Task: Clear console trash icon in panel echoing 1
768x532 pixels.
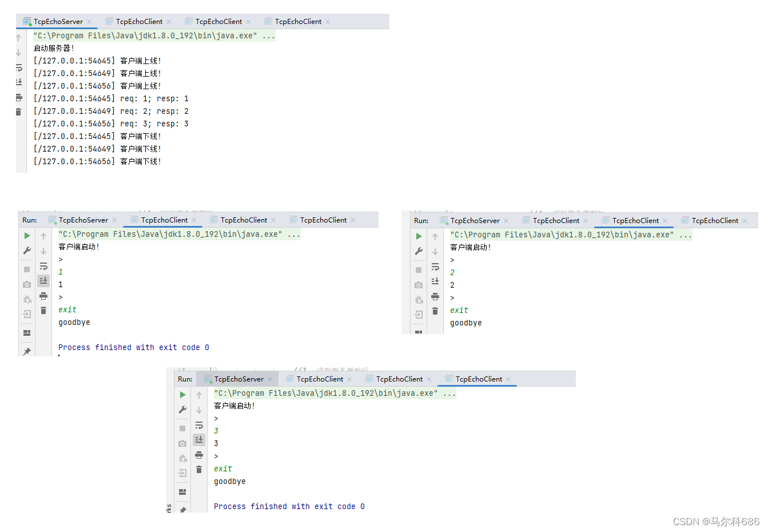Action: pyautogui.click(x=43, y=311)
